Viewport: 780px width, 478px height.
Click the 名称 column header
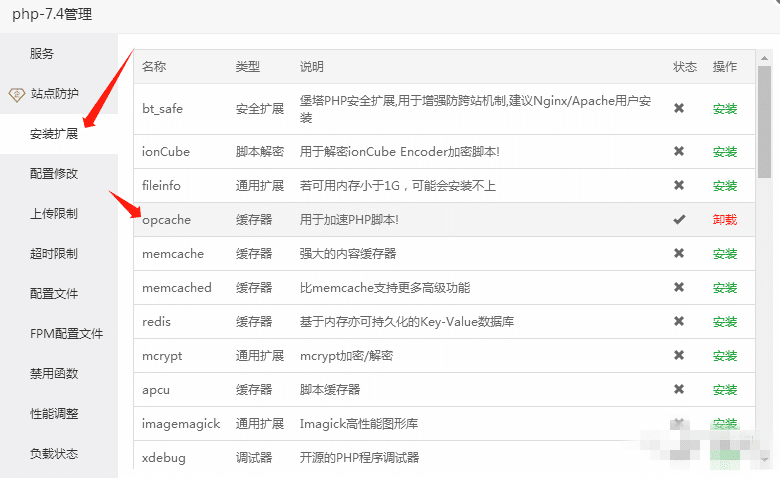(154, 67)
